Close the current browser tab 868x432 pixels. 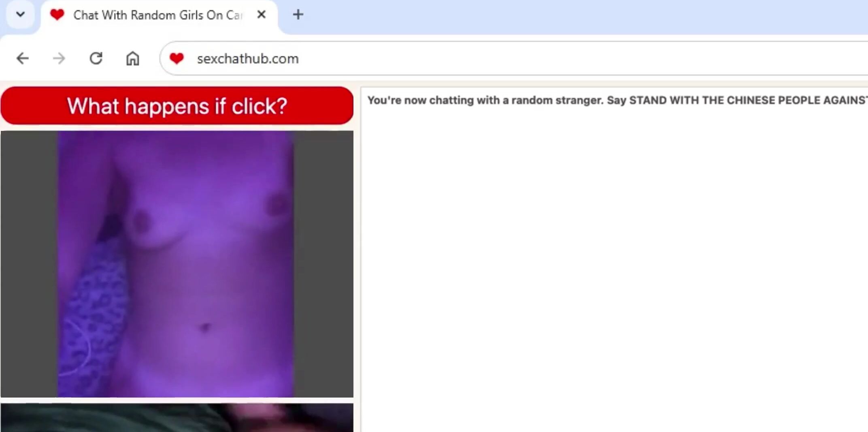[262, 15]
